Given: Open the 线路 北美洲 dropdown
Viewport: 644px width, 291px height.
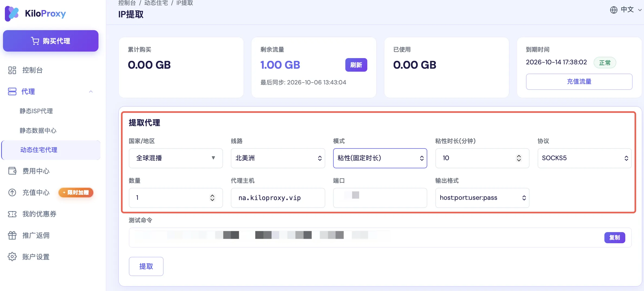Looking at the screenshot, I should point(278,158).
